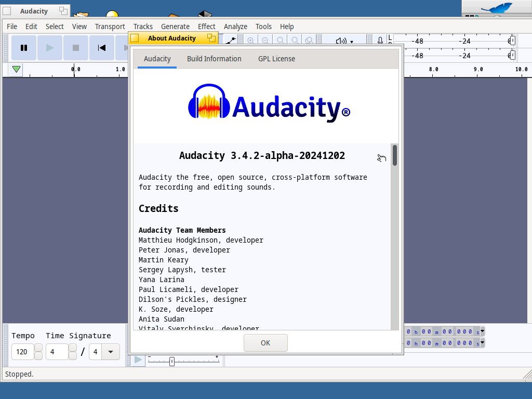Click About Audacity dialog maximize icon
The width and height of the screenshot is (532, 399).
(211, 38)
